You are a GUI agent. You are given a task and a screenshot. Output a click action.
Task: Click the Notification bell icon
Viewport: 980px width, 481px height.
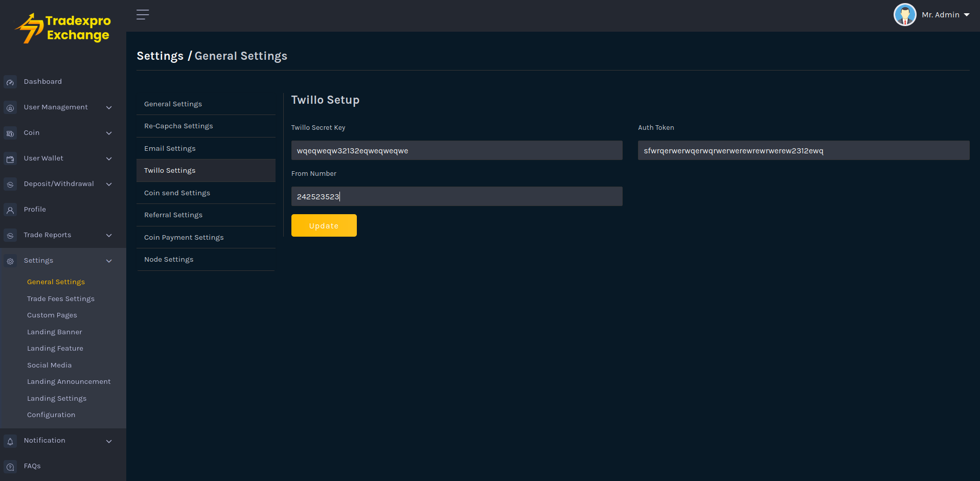tap(10, 441)
